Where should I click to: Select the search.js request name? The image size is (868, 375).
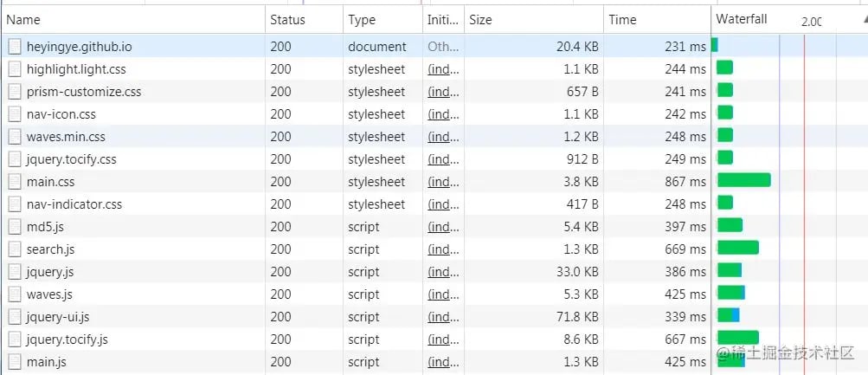click(x=50, y=249)
